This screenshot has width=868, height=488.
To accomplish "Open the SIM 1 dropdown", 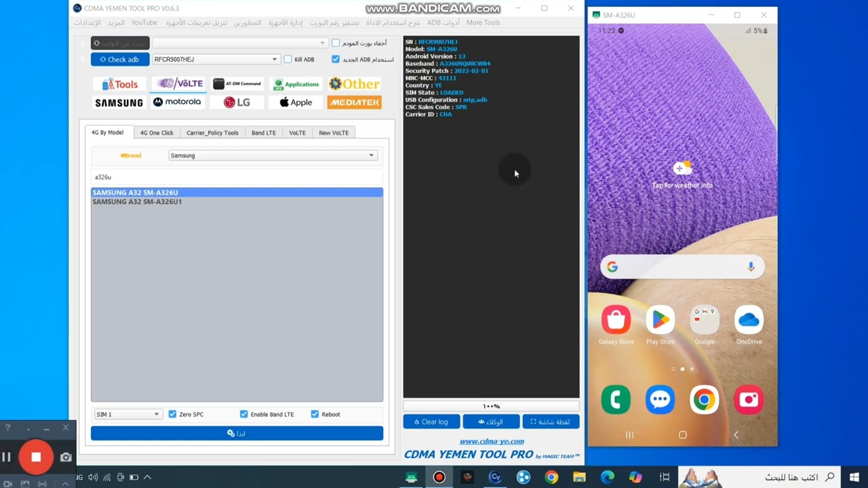I will 127,414.
